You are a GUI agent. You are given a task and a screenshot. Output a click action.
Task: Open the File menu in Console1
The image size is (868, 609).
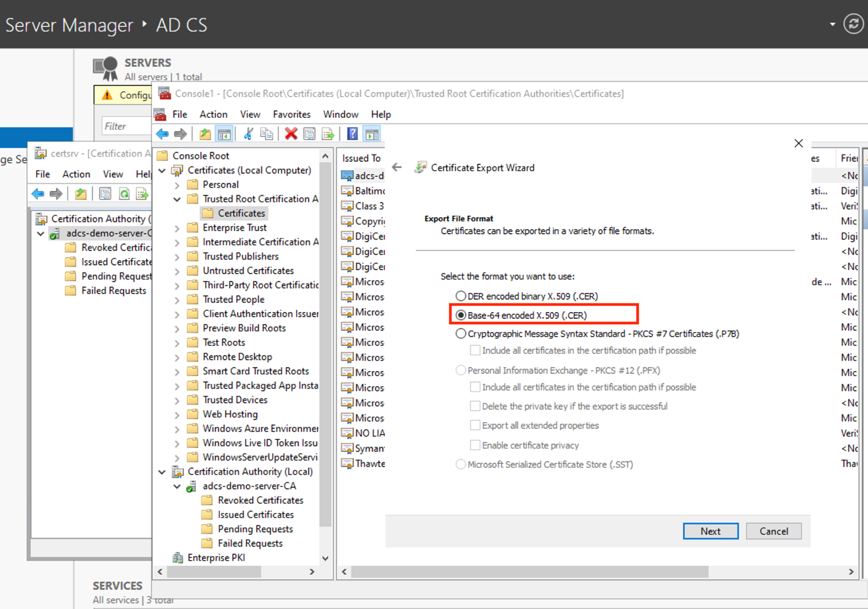point(180,114)
